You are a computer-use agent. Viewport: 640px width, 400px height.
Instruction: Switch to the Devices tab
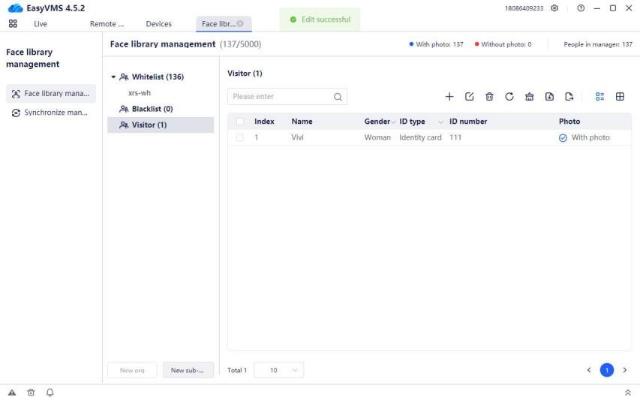click(158, 23)
